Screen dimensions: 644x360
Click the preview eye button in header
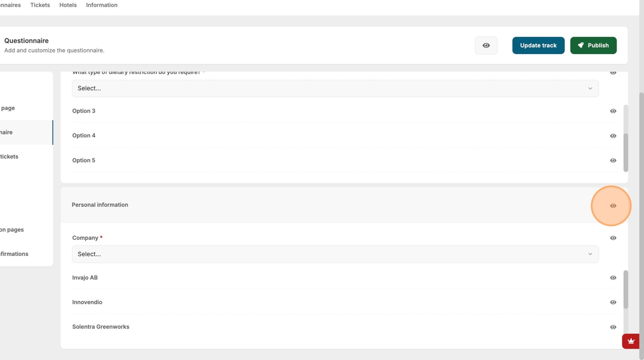coord(486,45)
